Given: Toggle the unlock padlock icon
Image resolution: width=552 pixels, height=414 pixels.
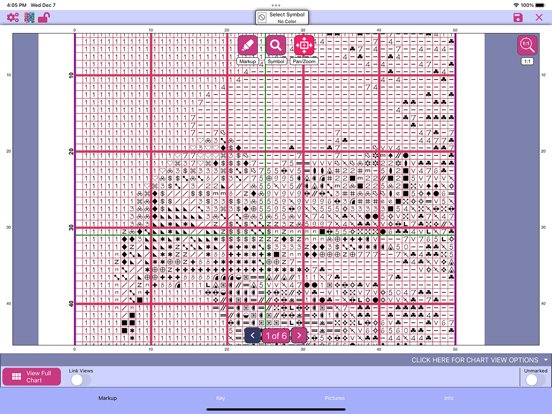Looking at the screenshot, I should click(44, 17).
